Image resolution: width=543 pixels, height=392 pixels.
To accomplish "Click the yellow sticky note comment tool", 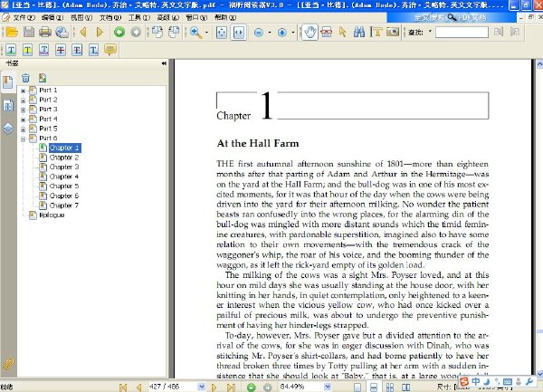I will click(110, 50).
